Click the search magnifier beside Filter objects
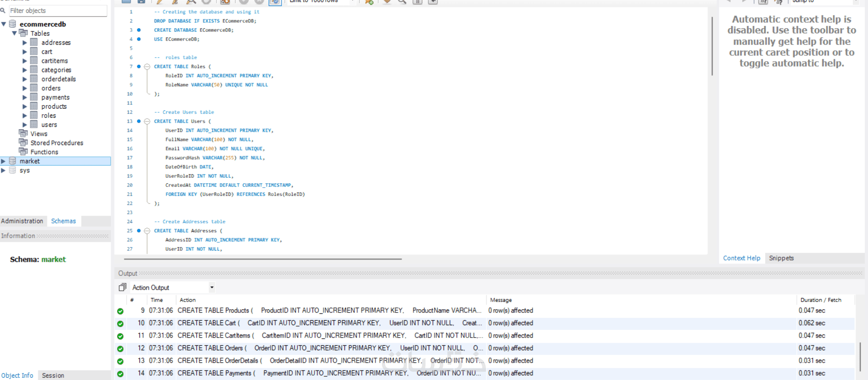Image resolution: width=868 pixels, height=380 pixels. (3, 10)
